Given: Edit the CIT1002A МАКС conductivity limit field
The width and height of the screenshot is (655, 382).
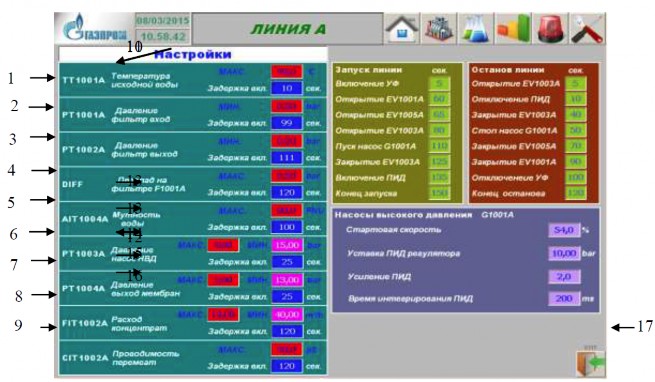Looking at the screenshot, I should [x=286, y=349].
